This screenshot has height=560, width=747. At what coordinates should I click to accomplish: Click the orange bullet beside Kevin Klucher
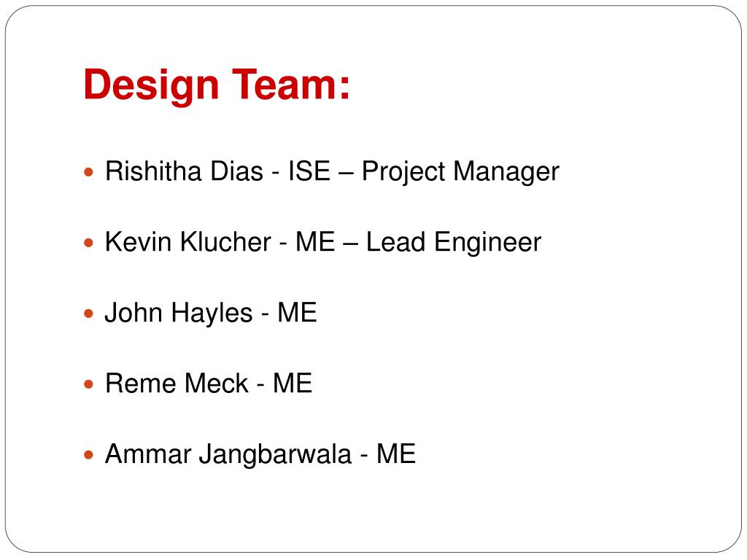88,243
